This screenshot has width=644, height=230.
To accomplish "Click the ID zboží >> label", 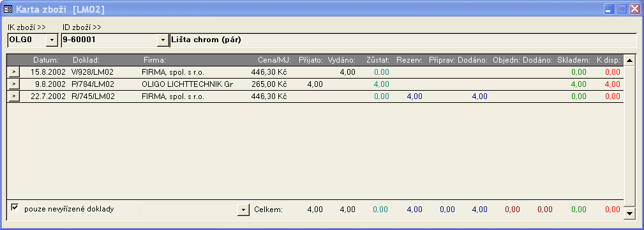I will (82, 27).
